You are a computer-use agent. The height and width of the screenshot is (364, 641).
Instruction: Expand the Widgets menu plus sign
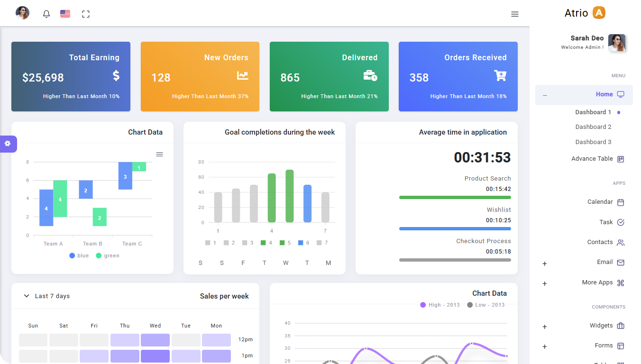[545, 327]
